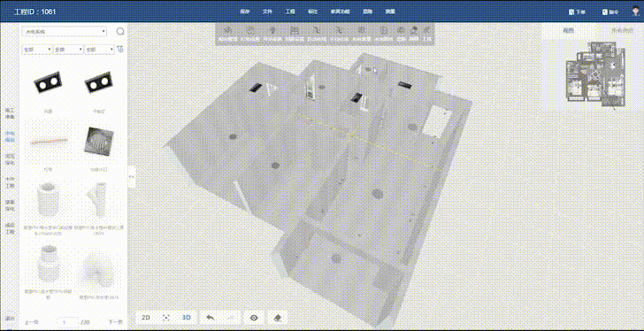
Task: Click the eighth icon in the top tool strip
Action: coord(383,30)
